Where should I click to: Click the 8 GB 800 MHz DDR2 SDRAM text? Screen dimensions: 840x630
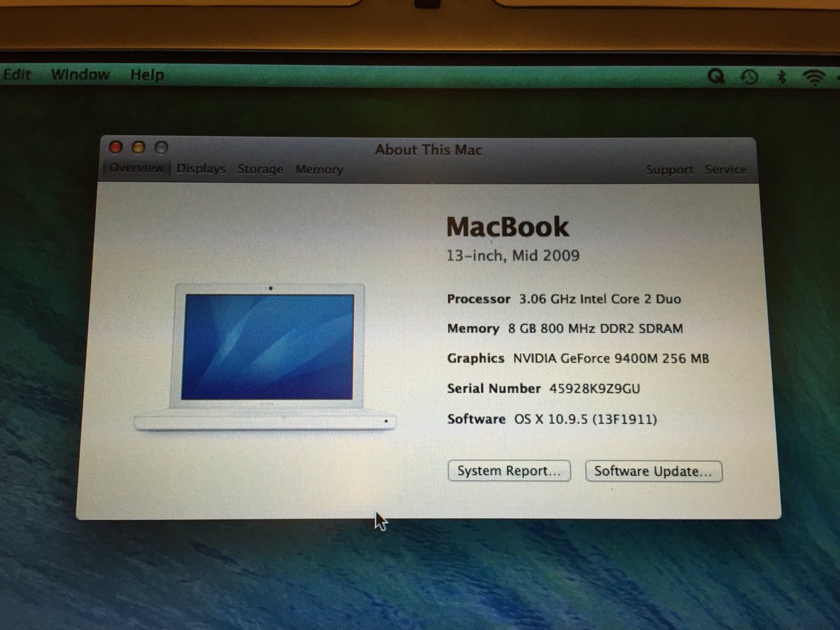[x=594, y=328]
